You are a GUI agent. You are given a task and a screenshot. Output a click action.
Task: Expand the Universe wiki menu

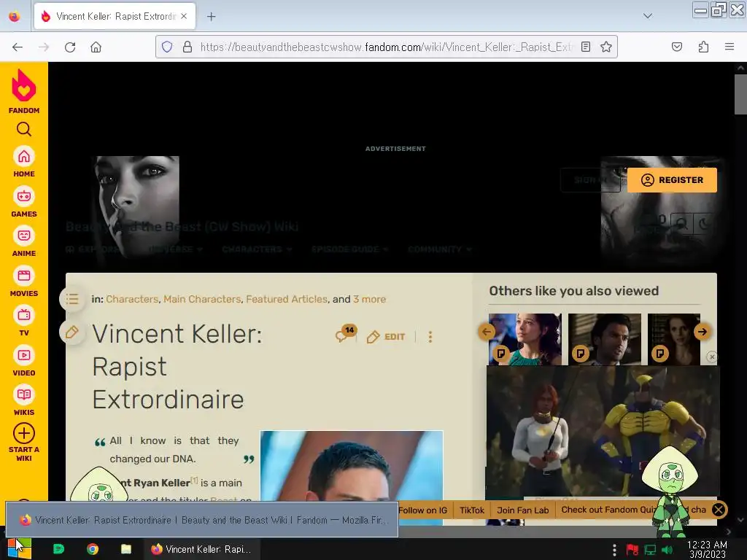pyautogui.click(x=175, y=249)
